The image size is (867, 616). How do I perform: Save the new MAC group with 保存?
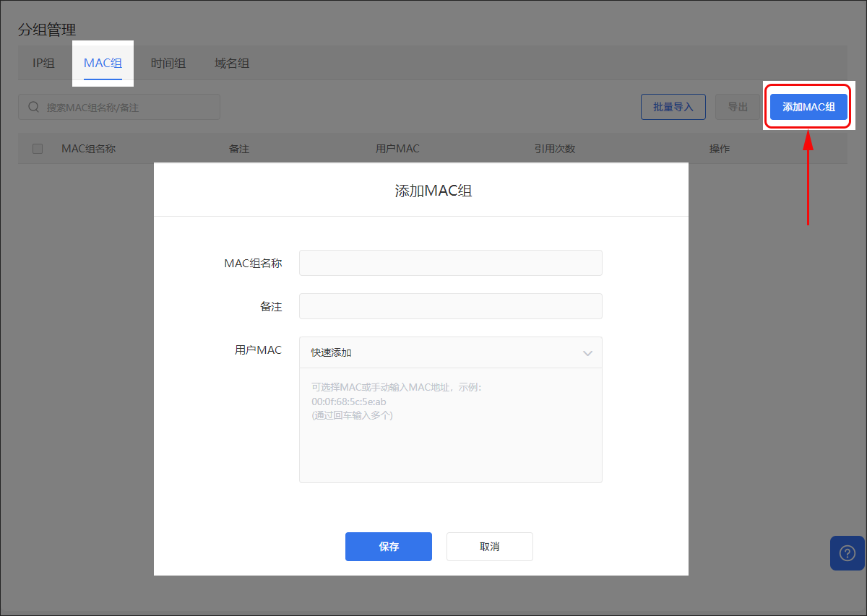[x=389, y=547]
